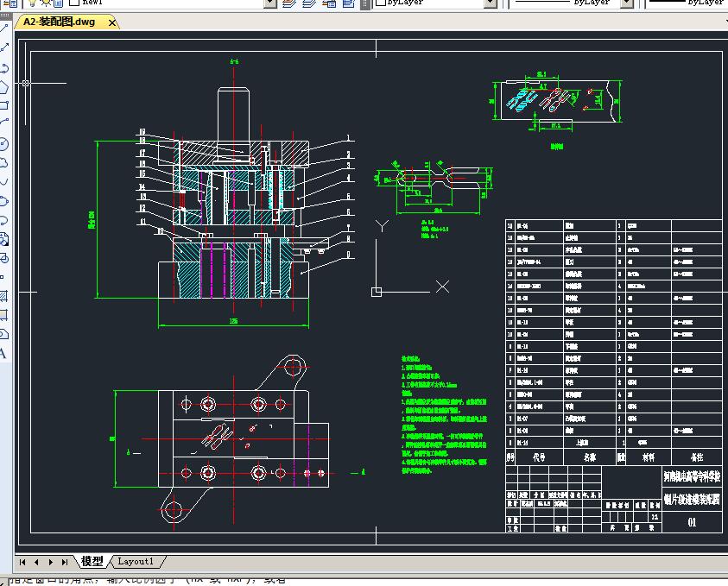The width and height of the screenshot is (728, 586).
Task: Select the Polygon draw tool
Action: point(4,86)
